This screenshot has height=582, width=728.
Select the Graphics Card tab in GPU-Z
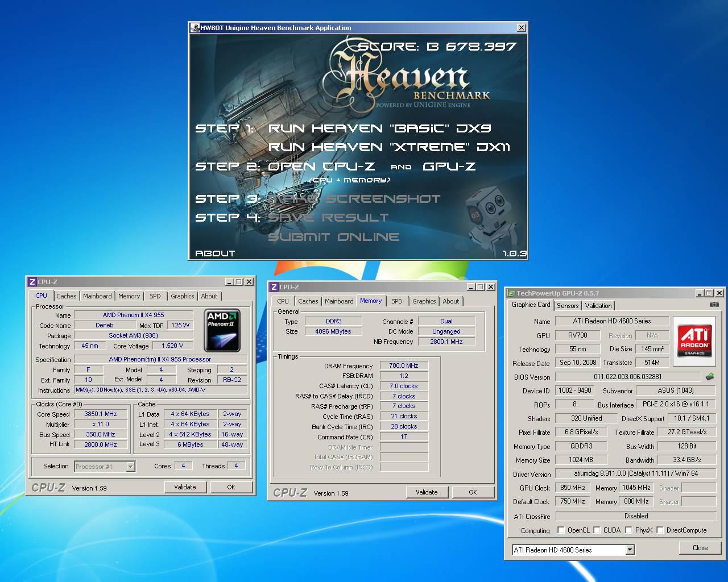(x=531, y=305)
